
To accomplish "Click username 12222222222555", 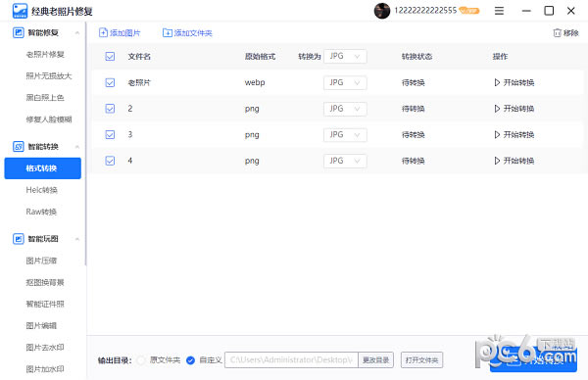I will (x=425, y=11).
